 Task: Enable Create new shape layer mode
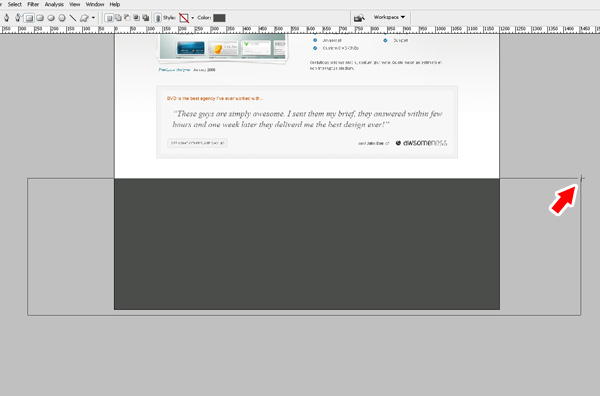pyautogui.click(x=109, y=18)
